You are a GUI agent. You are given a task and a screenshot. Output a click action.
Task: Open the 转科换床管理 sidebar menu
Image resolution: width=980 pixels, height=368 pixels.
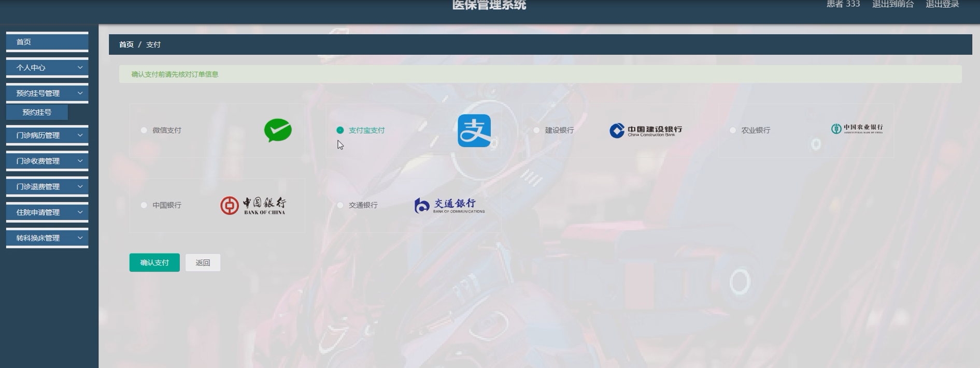47,238
